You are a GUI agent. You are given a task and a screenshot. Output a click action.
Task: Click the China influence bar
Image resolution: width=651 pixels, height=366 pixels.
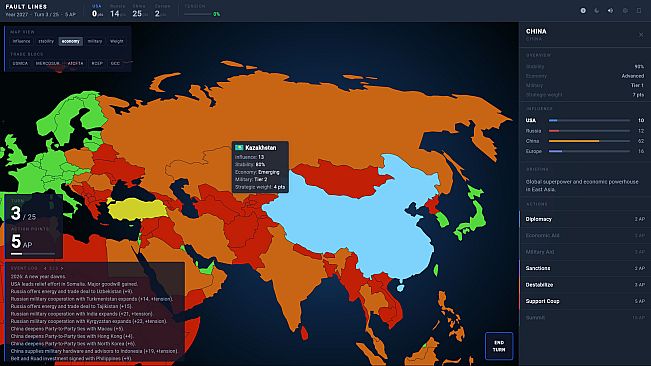[589, 141]
